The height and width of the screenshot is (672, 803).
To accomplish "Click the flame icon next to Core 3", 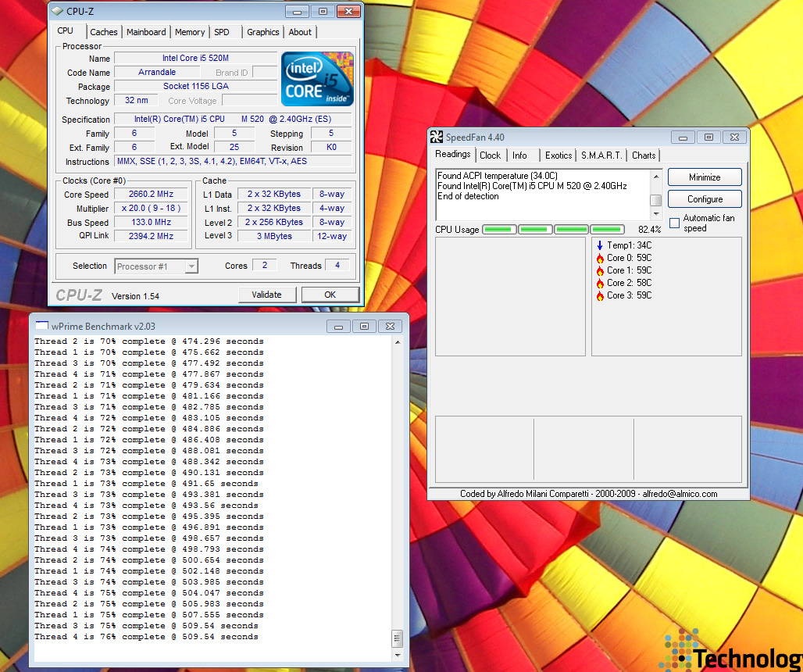I will 600,295.
